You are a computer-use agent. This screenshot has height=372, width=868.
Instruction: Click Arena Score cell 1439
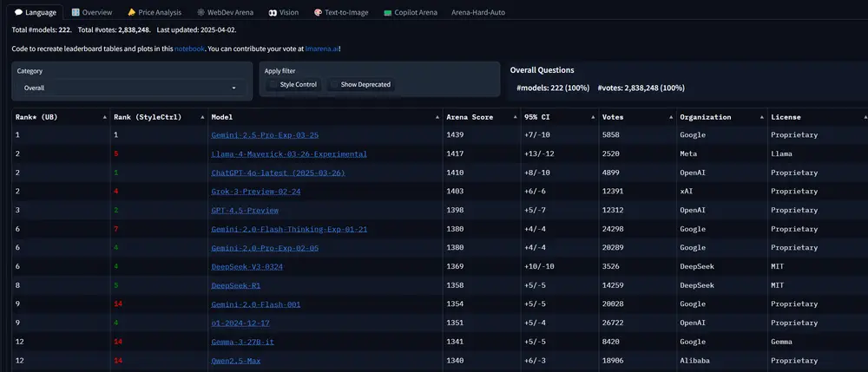pyautogui.click(x=482, y=135)
